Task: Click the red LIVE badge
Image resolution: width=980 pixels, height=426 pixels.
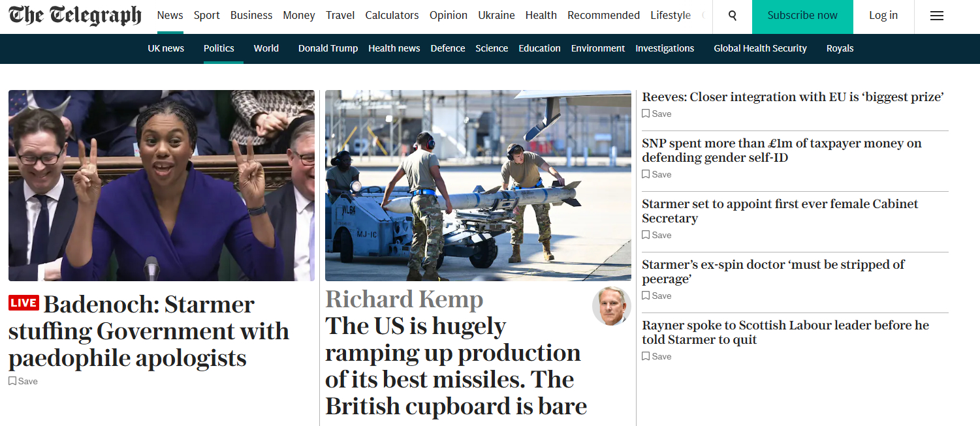Action: pyautogui.click(x=24, y=303)
